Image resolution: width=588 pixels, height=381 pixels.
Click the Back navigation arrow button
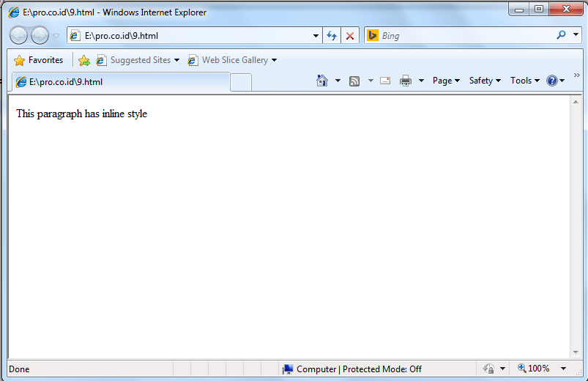click(x=18, y=35)
